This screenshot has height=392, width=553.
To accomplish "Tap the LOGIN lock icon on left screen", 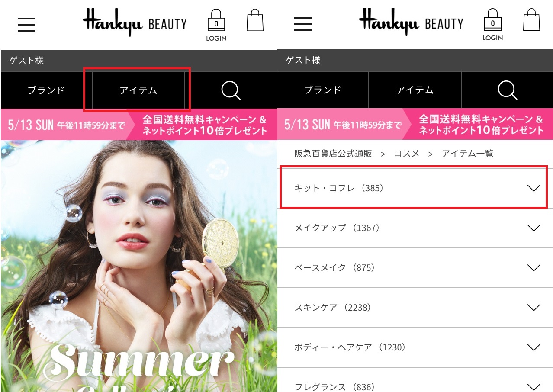I will [216, 25].
